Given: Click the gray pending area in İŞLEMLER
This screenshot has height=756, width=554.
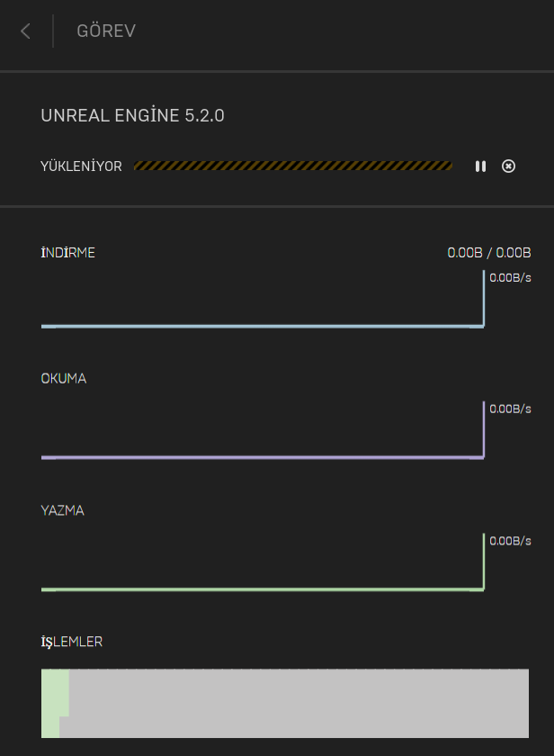Looking at the screenshot, I should coord(297,704).
